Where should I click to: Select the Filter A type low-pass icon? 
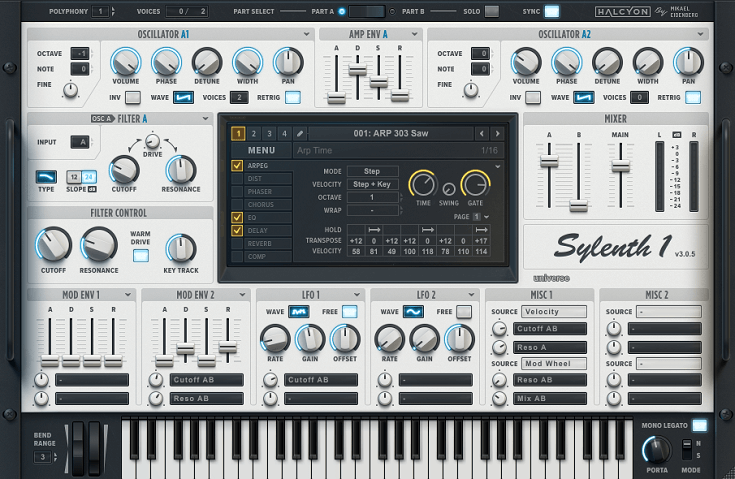tap(46, 177)
